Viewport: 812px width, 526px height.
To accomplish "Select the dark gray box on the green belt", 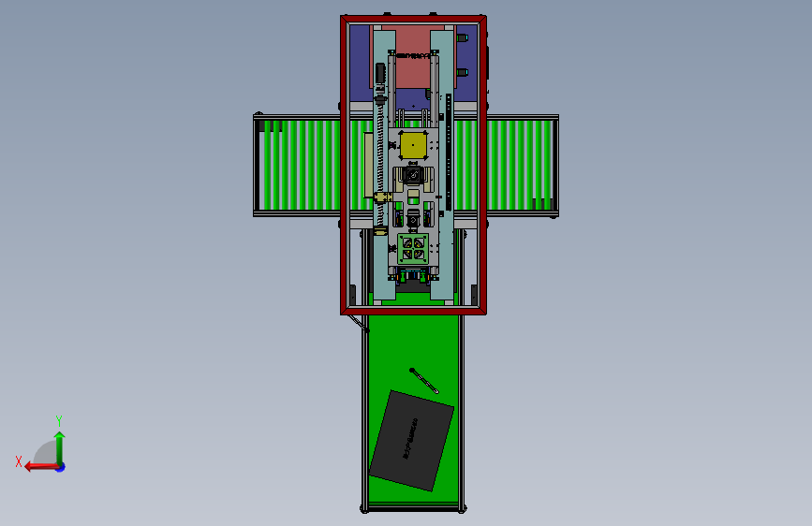I will (412, 441).
